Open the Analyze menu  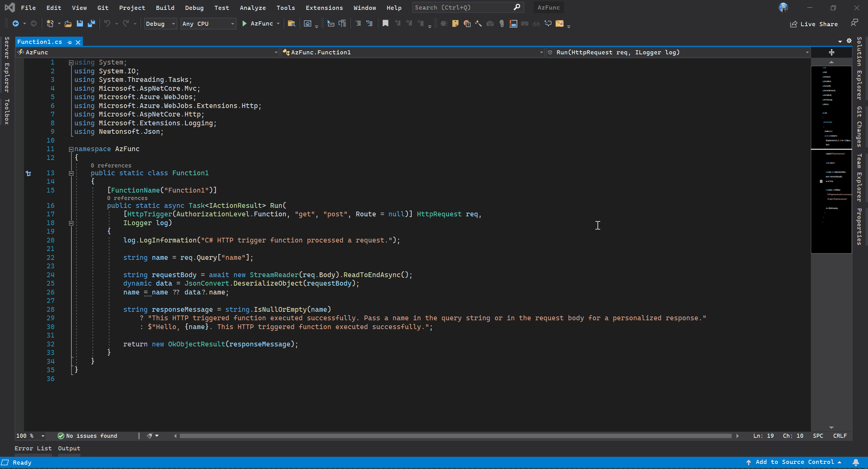[253, 7]
